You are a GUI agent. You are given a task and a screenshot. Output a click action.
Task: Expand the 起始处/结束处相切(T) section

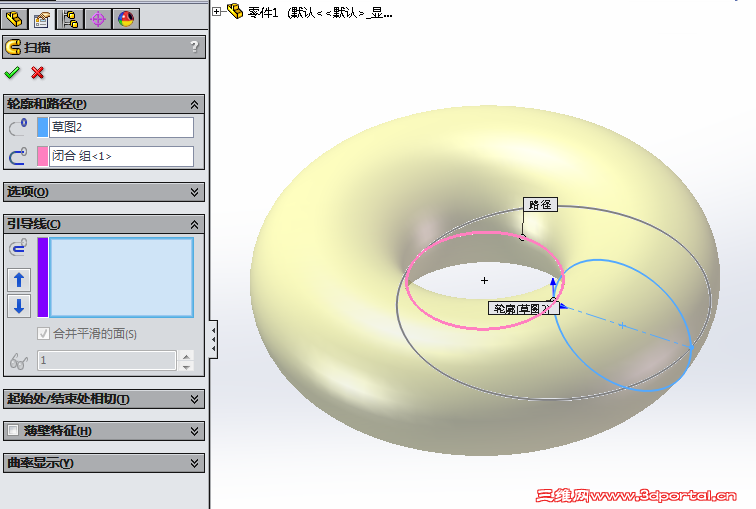pyautogui.click(x=194, y=399)
